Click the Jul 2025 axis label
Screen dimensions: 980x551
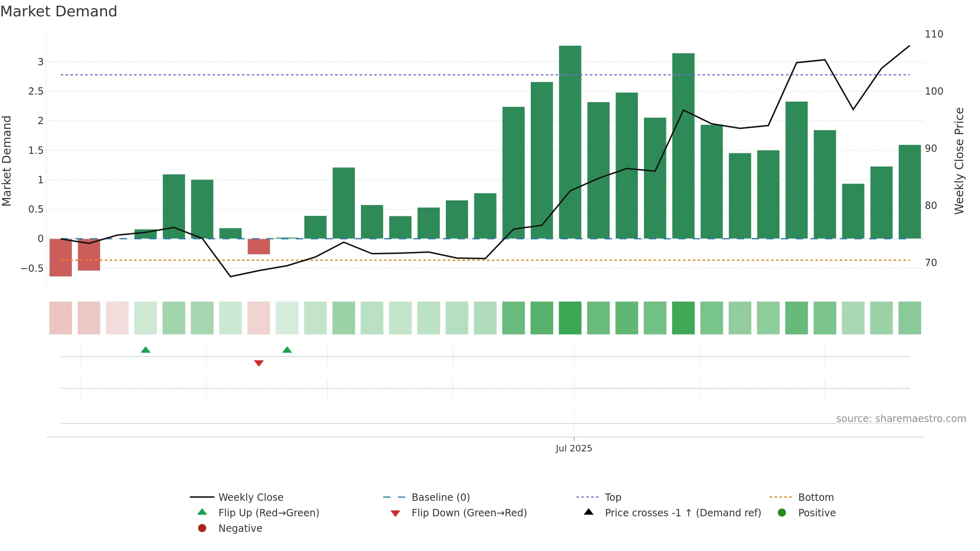(574, 448)
